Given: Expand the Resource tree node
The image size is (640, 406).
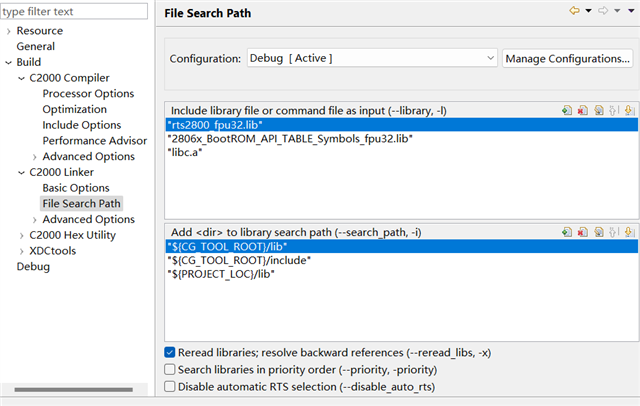Looking at the screenshot, I should (x=9, y=31).
